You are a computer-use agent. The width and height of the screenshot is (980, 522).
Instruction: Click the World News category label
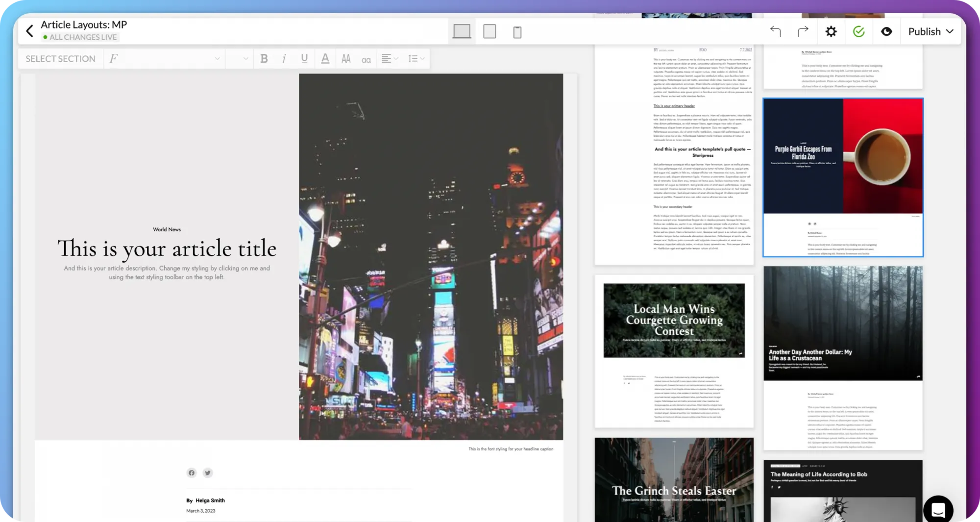click(x=167, y=229)
